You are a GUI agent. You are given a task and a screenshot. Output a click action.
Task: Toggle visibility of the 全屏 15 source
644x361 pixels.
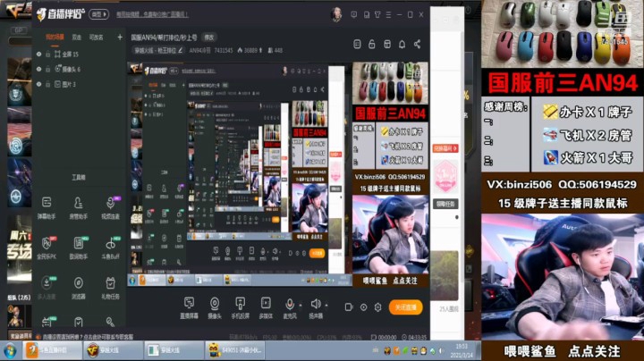point(39,55)
